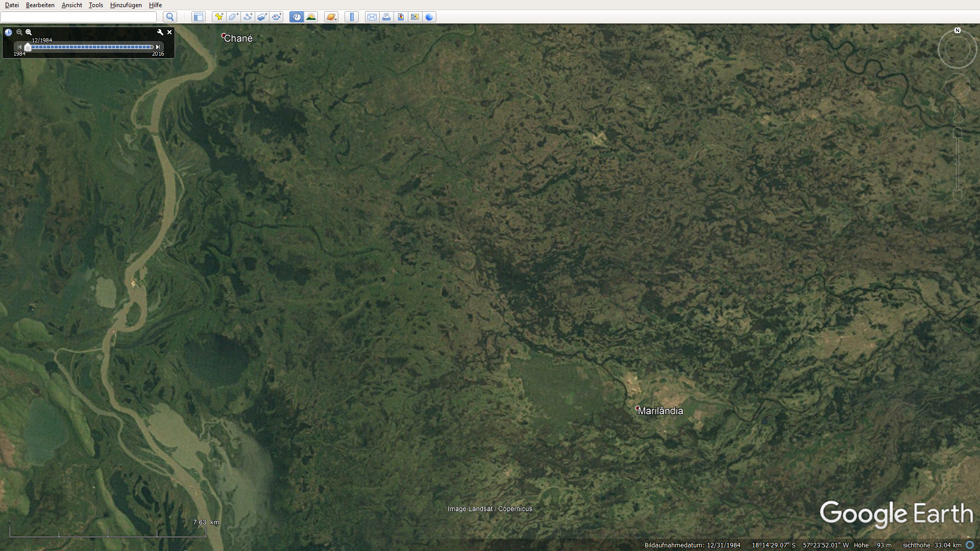This screenshot has width=980, height=551.
Task: Select the ruler measurement tool
Action: click(352, 17)
